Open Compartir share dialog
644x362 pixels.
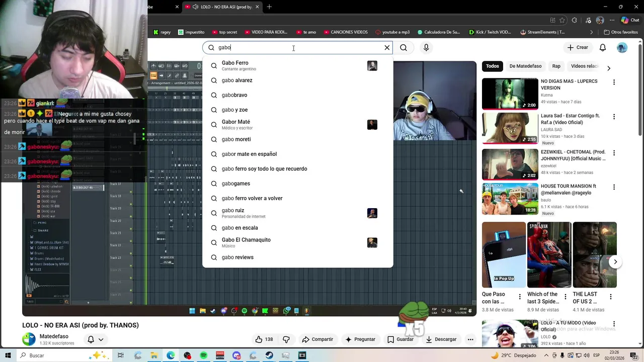click(x=317, y=339)
